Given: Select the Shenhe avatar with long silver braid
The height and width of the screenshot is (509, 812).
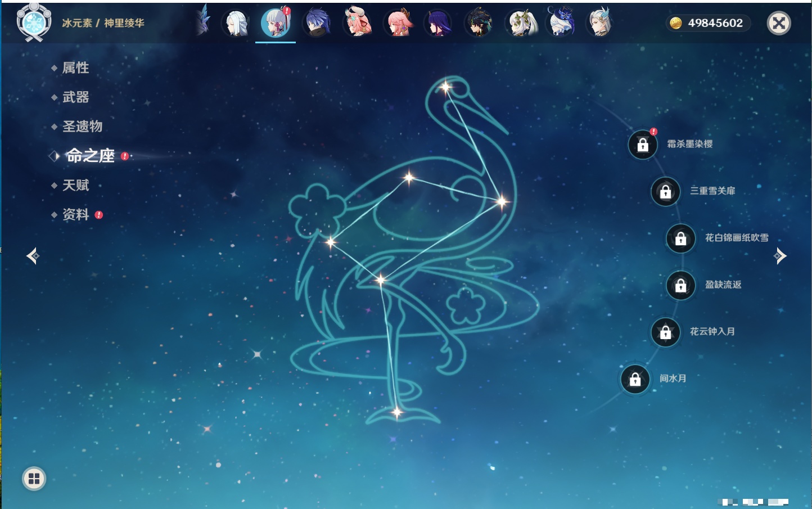Looking at the screenshot, I should tap(236, 23).
